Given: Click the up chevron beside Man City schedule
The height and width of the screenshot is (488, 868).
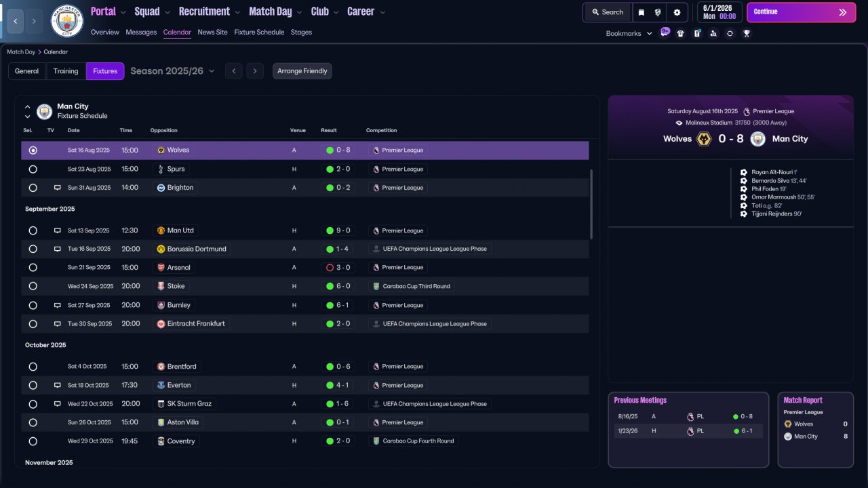Looking at the screenshot, I should pyautogui.click(x=28, y=106).
